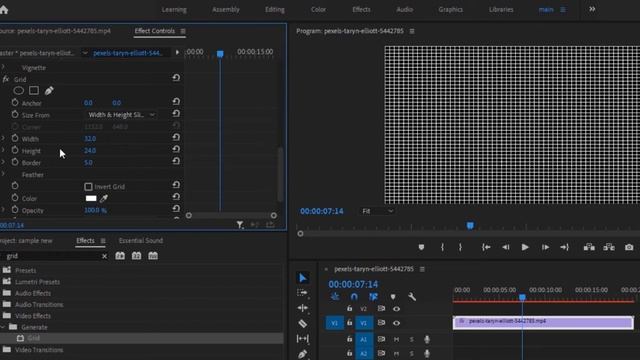640x360 pixels.
Task: Toggle animation stopwatch for Width
Action: 15,138
